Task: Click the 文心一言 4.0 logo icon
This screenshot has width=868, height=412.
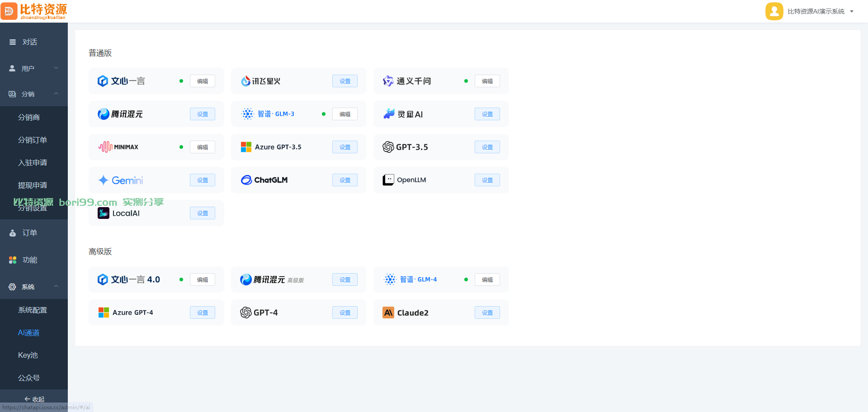Action: click(x=103, y=279)
